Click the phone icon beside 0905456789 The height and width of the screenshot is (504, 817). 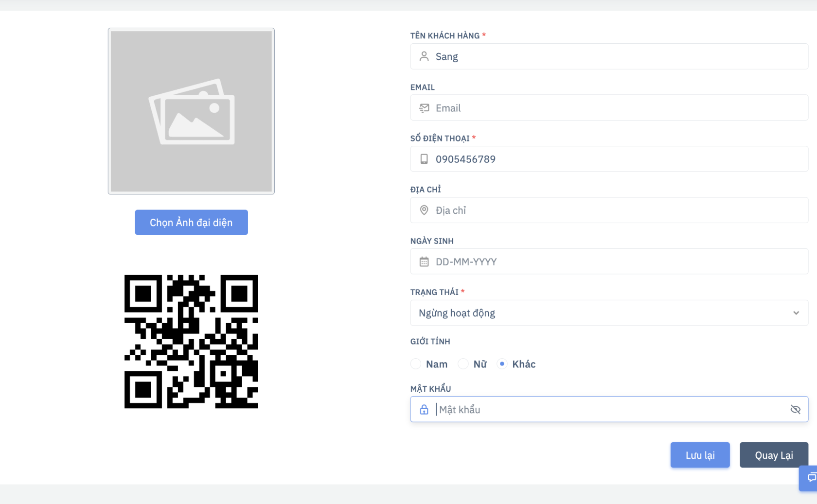click(x=424, y=159)
